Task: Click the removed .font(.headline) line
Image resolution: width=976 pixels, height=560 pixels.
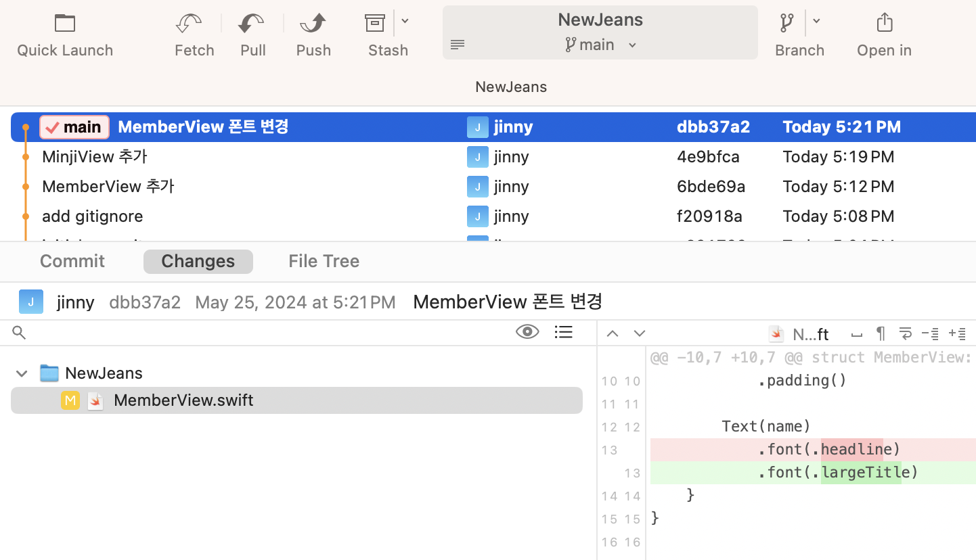Action: [x=813, y=449]
